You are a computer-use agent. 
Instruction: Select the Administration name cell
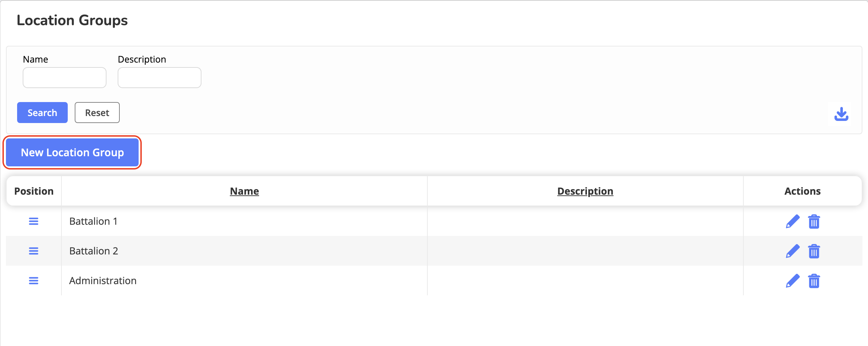click(103, 281)
